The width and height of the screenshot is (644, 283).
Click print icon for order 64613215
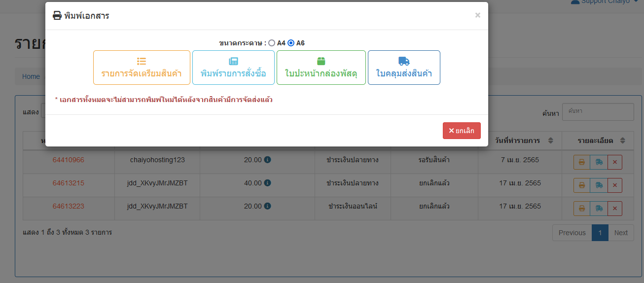[x=582, y=185]
